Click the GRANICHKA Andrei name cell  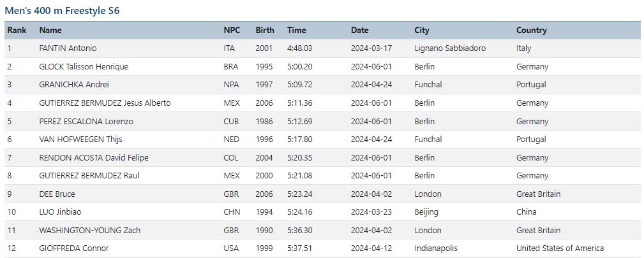point(74,85)
